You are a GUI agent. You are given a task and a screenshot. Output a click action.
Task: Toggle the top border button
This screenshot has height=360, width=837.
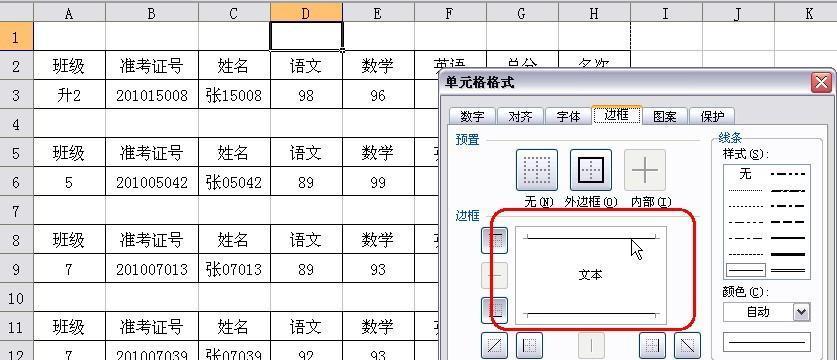(x=495, y=240)
